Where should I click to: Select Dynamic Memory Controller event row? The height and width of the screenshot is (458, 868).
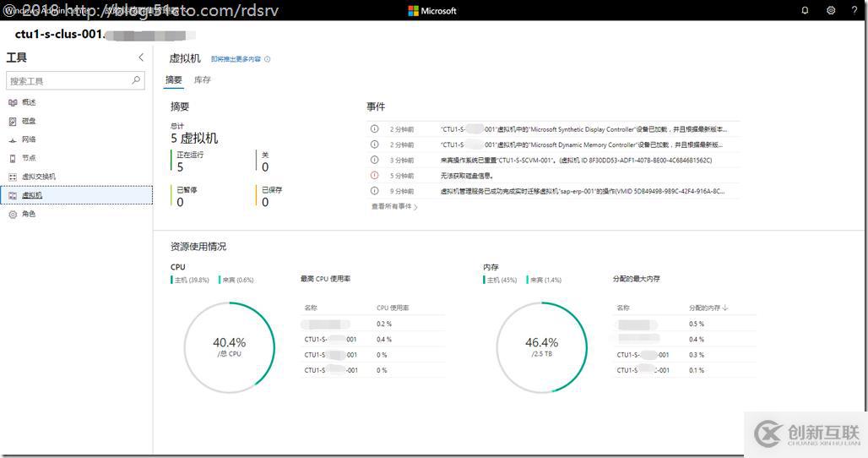pyautogui.click(x=553, y=144)
